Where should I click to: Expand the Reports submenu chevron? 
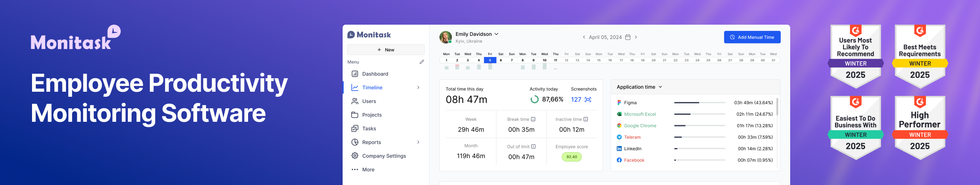coord(418,142)
